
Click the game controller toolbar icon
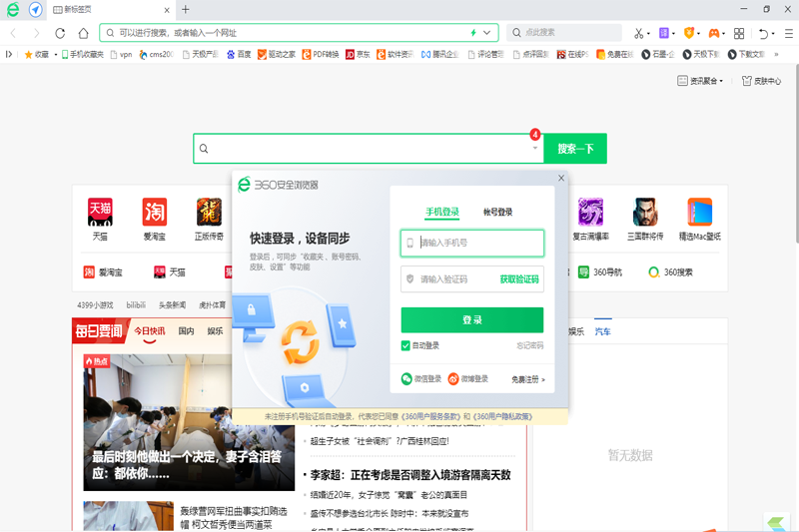[714, 33]
